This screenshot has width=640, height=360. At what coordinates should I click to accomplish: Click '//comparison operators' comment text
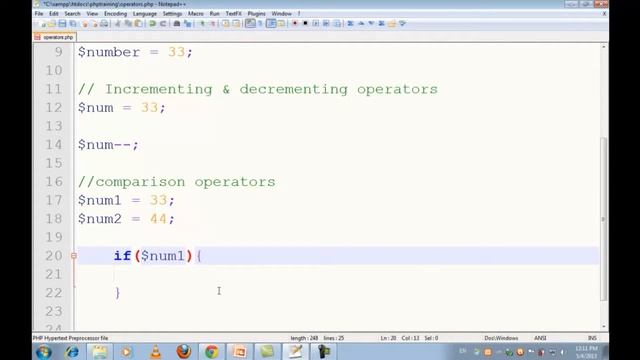pos(176,182)
